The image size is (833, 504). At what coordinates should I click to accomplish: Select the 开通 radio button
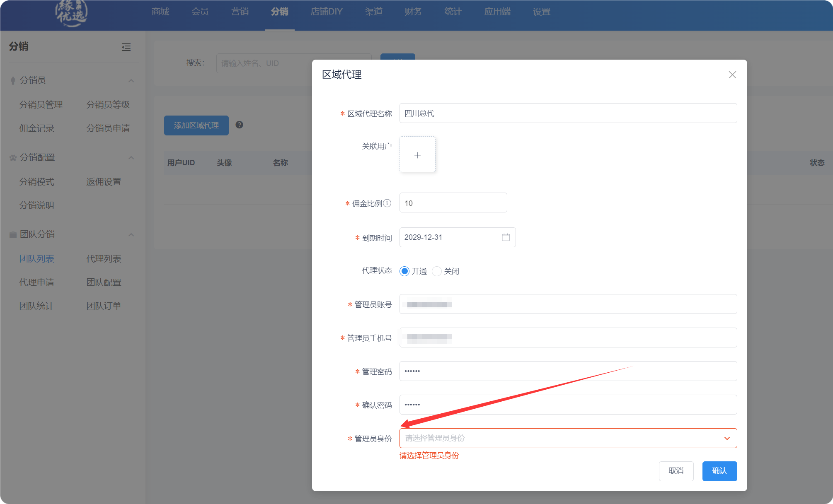point(404,271)
